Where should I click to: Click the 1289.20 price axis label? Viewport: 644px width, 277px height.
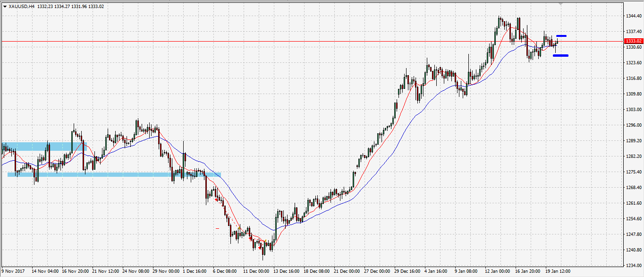coord(633,141)
